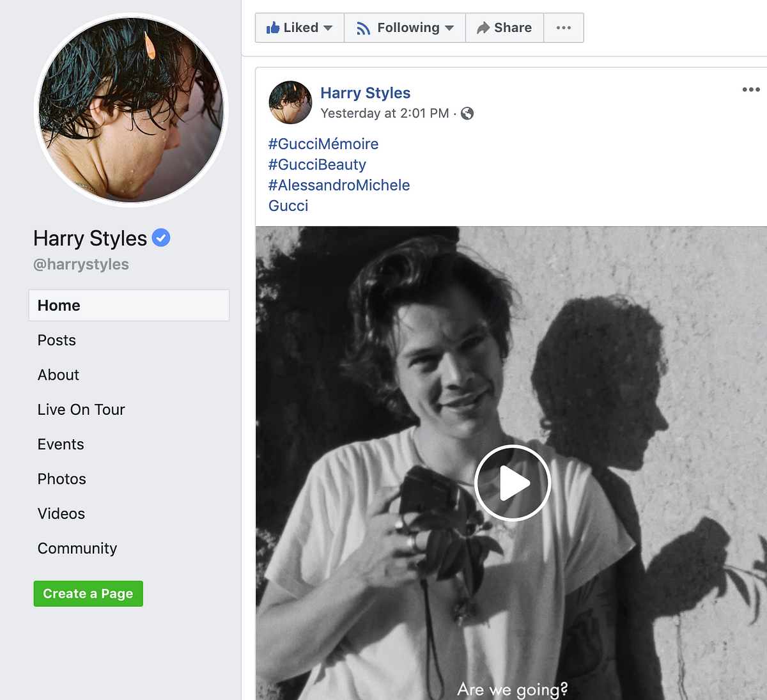Click the @harrystyles username text
The width and height of the screenshot is (767, 700).
[81, 264]
